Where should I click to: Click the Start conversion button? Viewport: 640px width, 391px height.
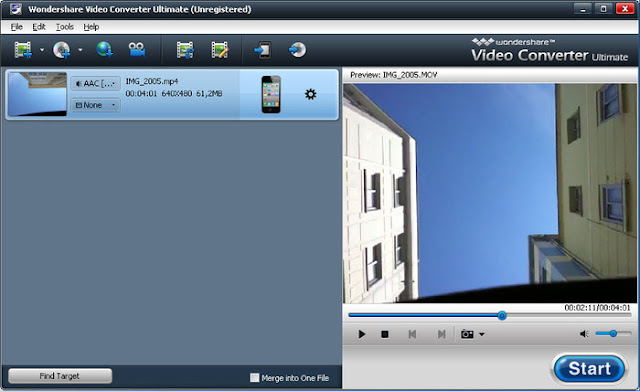(589, 369)
